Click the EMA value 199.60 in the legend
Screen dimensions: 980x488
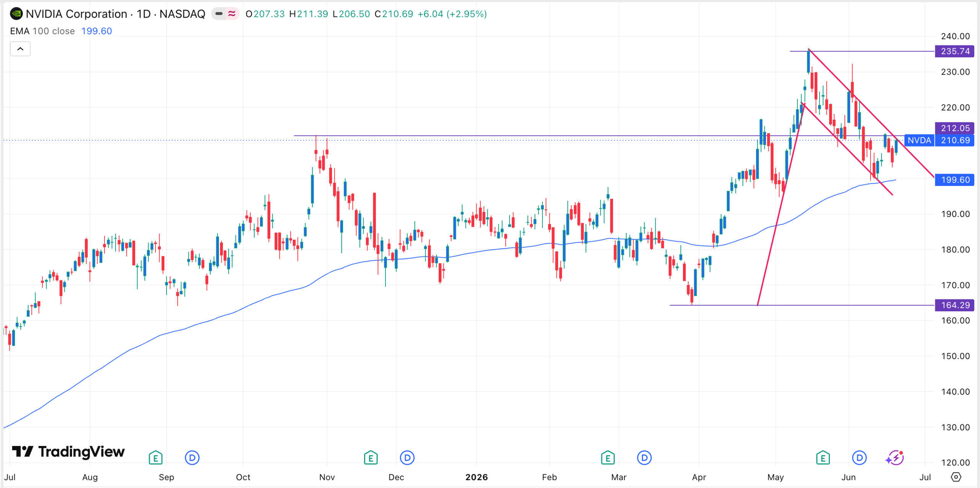pyautogui.click(x=96, y=31)
